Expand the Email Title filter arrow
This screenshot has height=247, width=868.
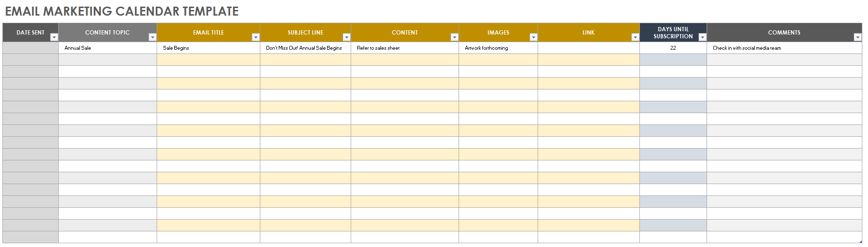pyautogui.click(x=256, y=37)
